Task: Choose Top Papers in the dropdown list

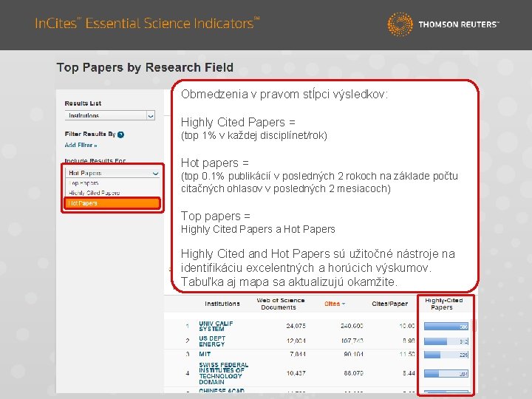Action: pos(83,183)
